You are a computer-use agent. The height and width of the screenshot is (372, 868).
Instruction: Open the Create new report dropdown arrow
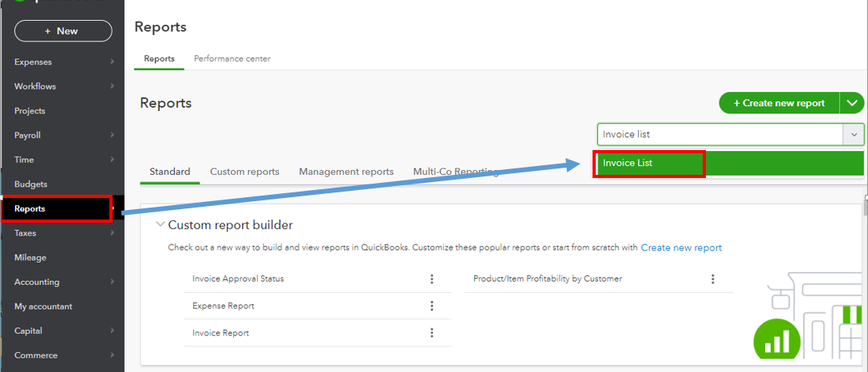click(x=853, y=103)
